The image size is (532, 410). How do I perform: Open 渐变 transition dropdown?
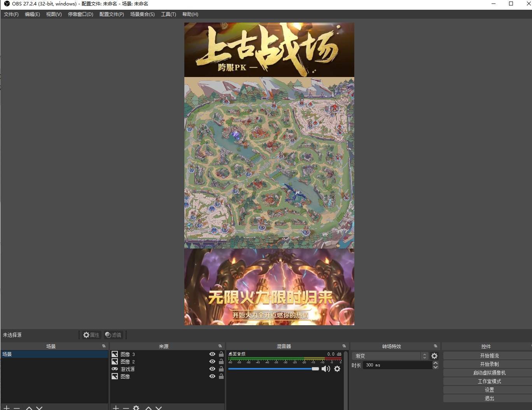click(390, 356)
